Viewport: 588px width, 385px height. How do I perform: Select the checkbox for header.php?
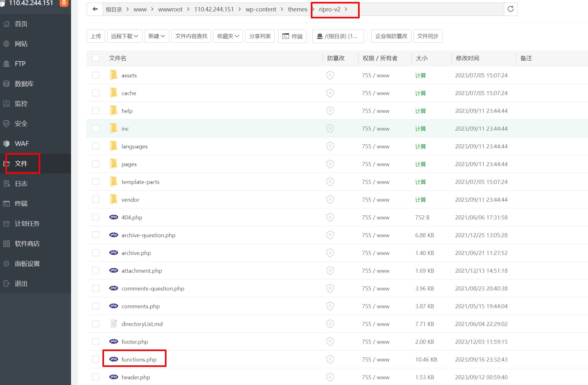coord(96,377)
